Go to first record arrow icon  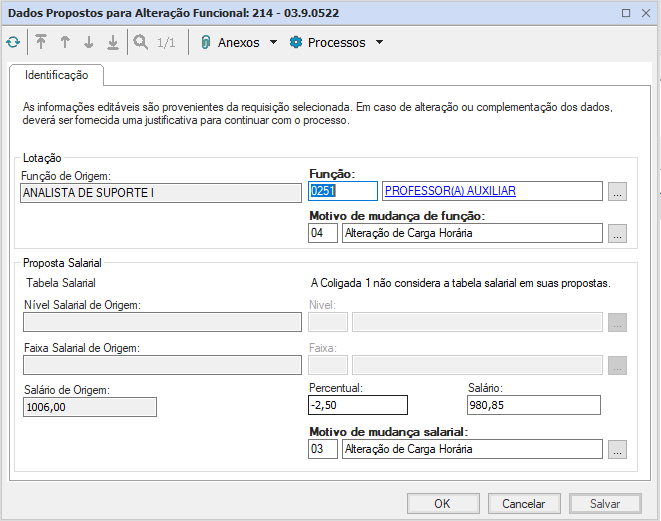(41, 43)
